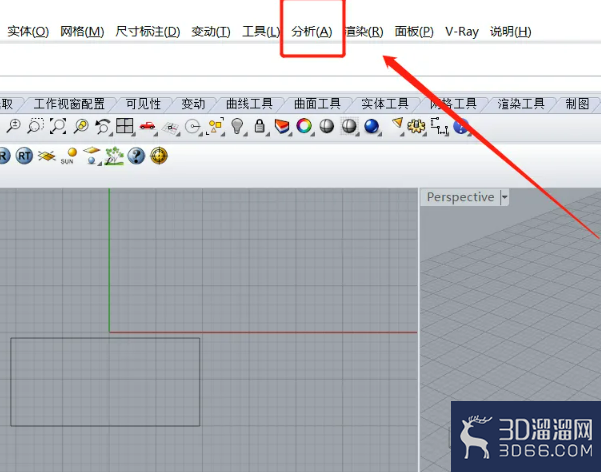Open the gear Options icon

tap(416, 126)
